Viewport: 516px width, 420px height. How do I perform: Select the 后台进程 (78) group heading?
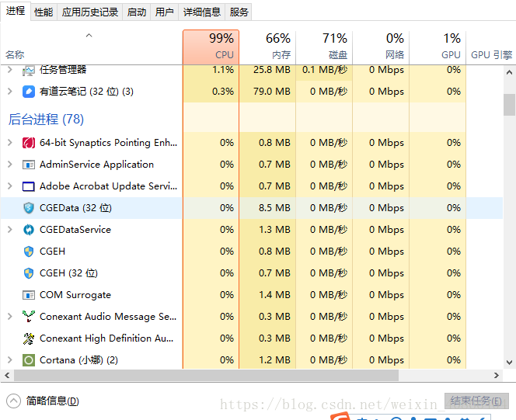click(46, 119)
